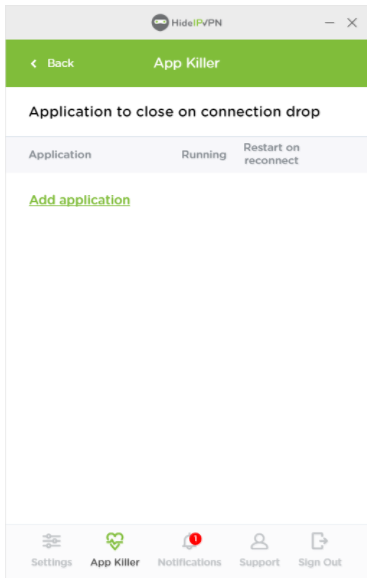Click the HideIPVPN ninja logo icon

160,22
